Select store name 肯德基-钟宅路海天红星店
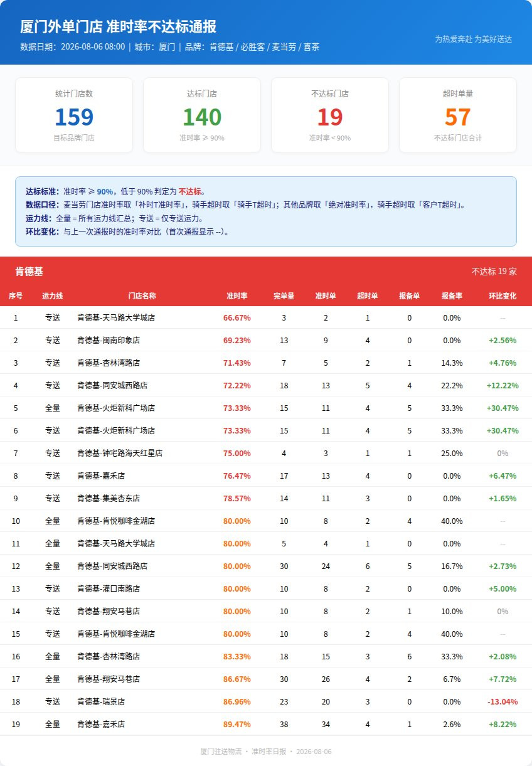 point(120,453)
